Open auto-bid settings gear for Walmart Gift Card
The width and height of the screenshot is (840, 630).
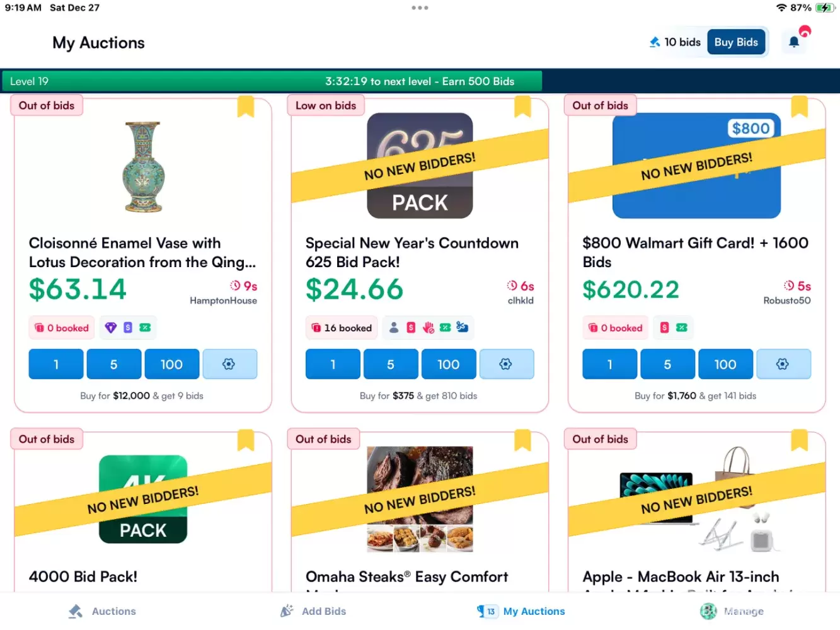[783, 364]
